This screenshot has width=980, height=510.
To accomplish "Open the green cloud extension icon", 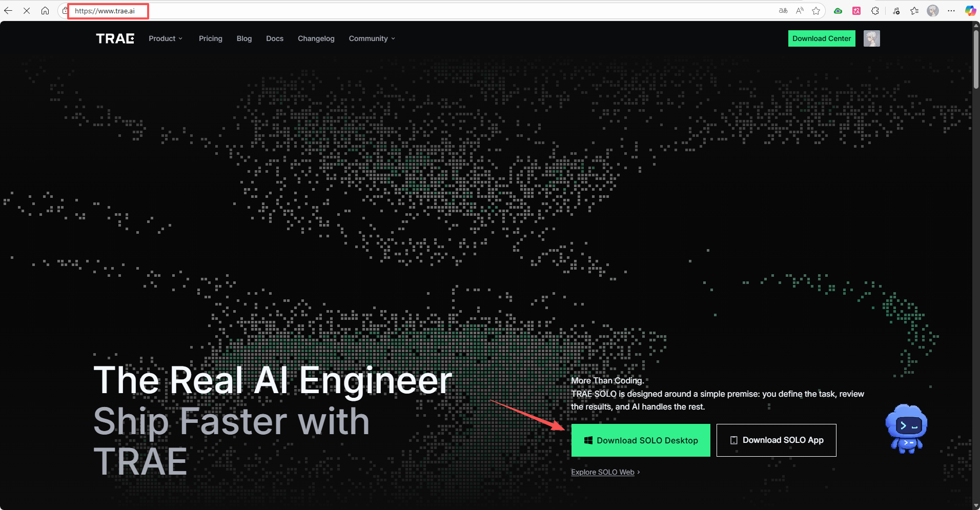I will (838, 11).
